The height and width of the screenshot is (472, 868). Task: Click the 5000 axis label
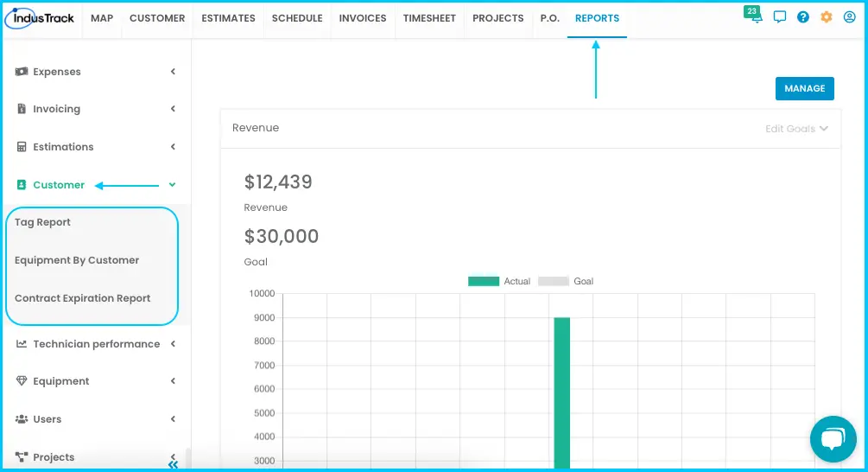pos(264,413)
